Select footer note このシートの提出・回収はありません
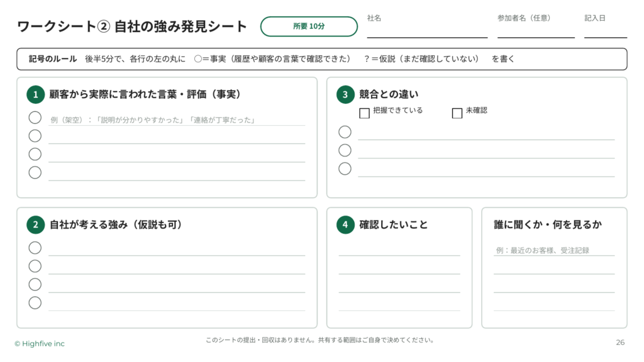 pos(260,340)
